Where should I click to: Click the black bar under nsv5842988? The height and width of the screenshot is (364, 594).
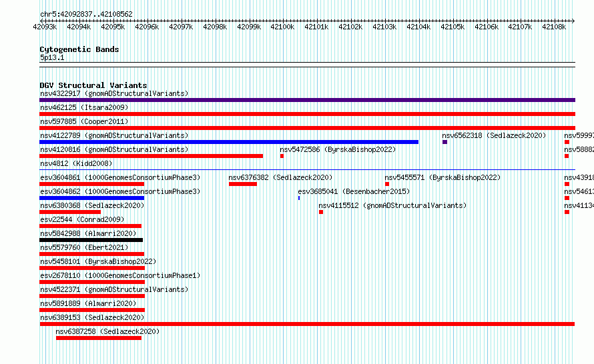pos(91,240)
